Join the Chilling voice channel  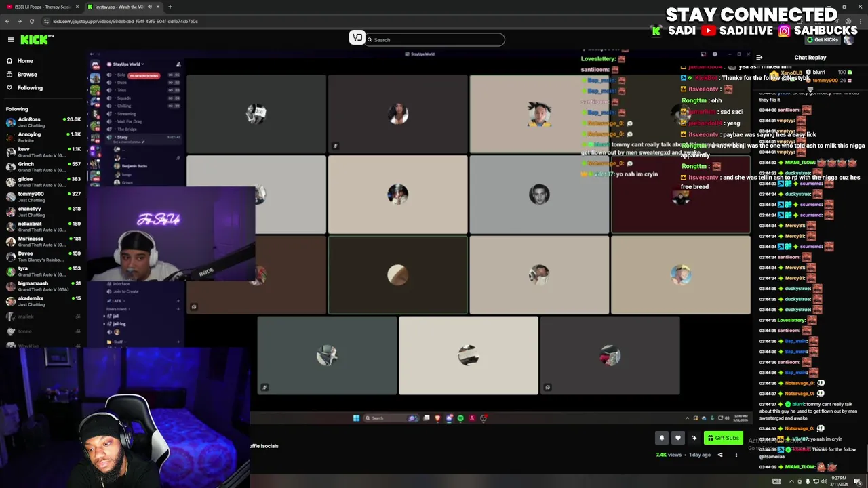[x=124, y=106]
